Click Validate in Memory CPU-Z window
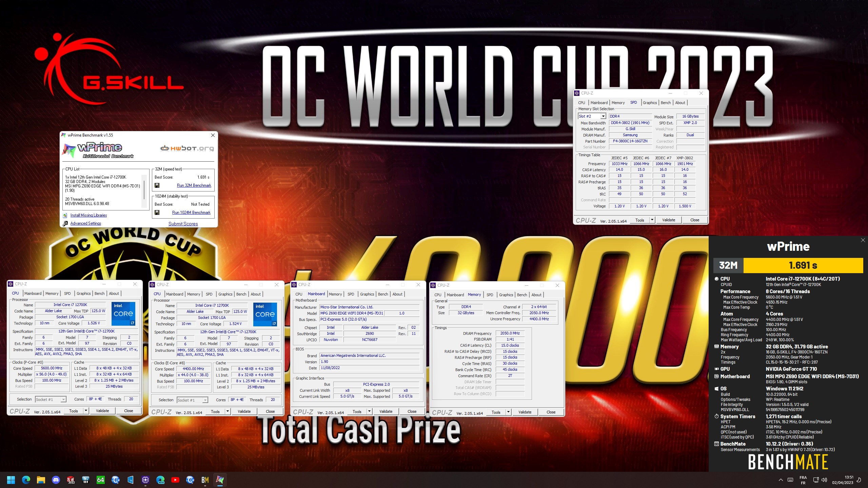Image resolution: width=868 pixels, height=488 pixels. 525,412
